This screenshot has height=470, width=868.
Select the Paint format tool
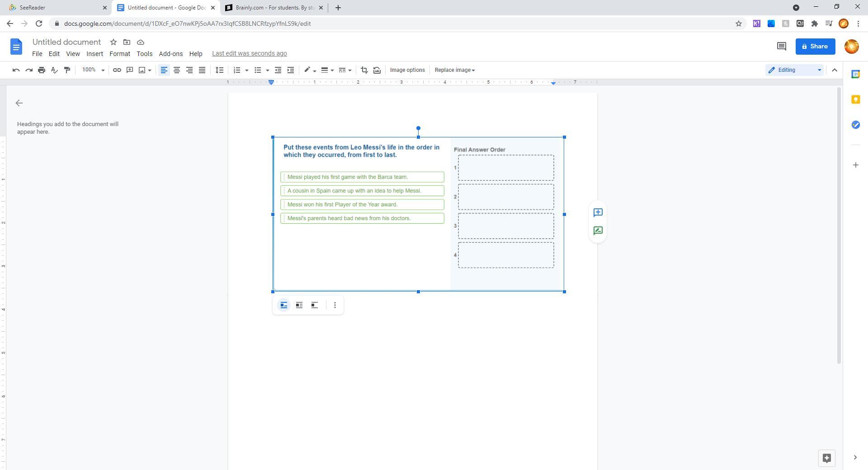(67, 70)
